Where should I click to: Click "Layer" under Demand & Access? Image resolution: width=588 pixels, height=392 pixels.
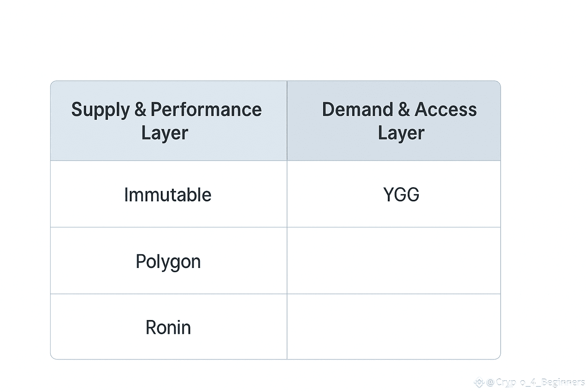tap(401, 133)
